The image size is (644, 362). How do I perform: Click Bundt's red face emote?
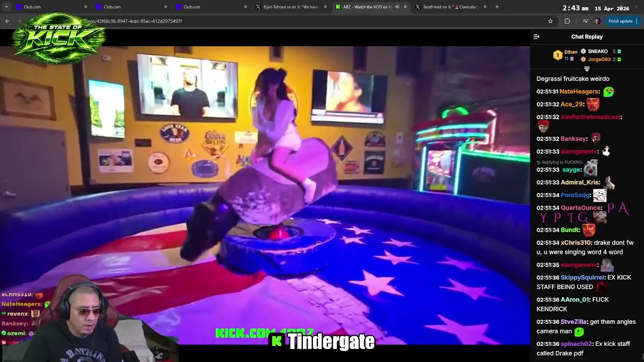pos(589,229)
